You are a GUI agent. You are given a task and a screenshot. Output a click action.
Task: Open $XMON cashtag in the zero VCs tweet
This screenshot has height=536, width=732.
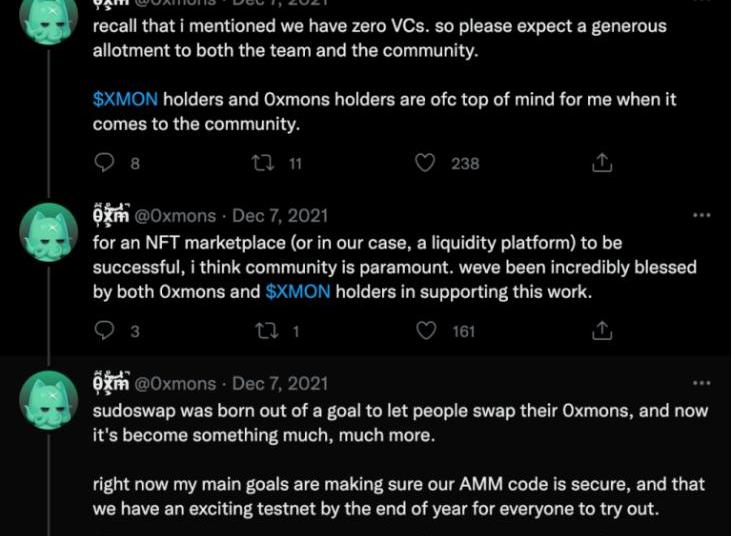tap(125, 100)
